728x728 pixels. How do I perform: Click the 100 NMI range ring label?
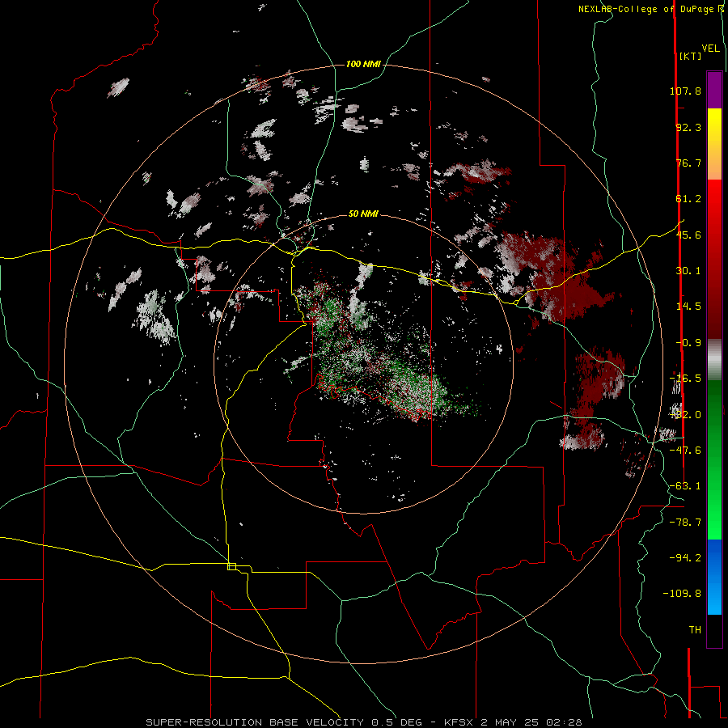pyautogui.click(x=363, y=64)
